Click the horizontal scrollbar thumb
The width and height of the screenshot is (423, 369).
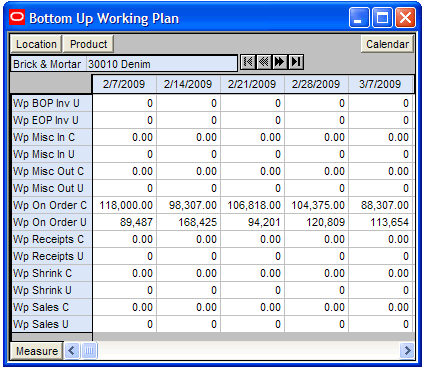[x=89, y=351]
